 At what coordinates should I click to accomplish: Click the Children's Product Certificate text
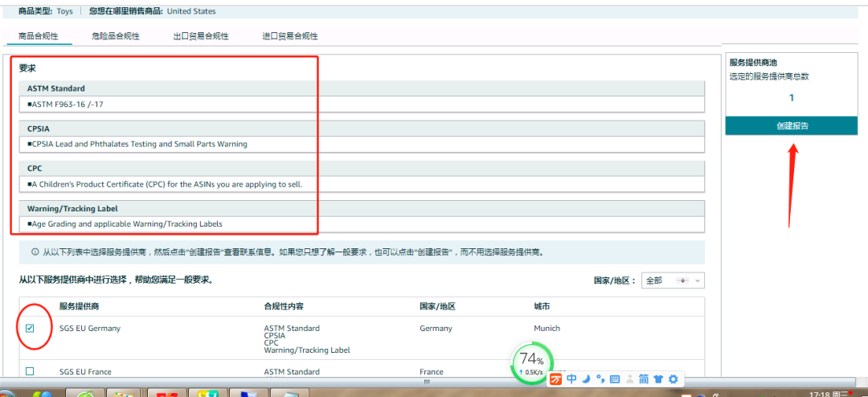pos(165,184)
